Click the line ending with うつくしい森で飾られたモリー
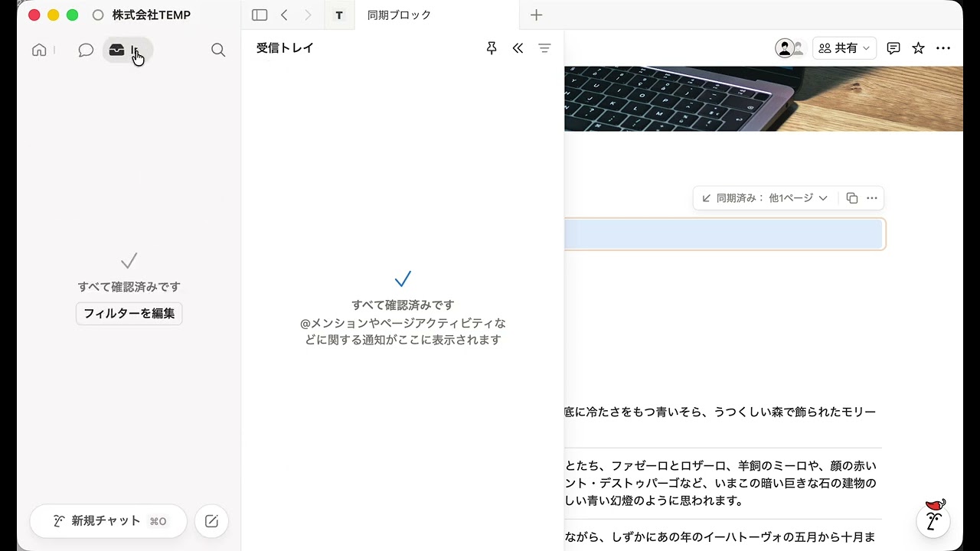 coord(720,412)
